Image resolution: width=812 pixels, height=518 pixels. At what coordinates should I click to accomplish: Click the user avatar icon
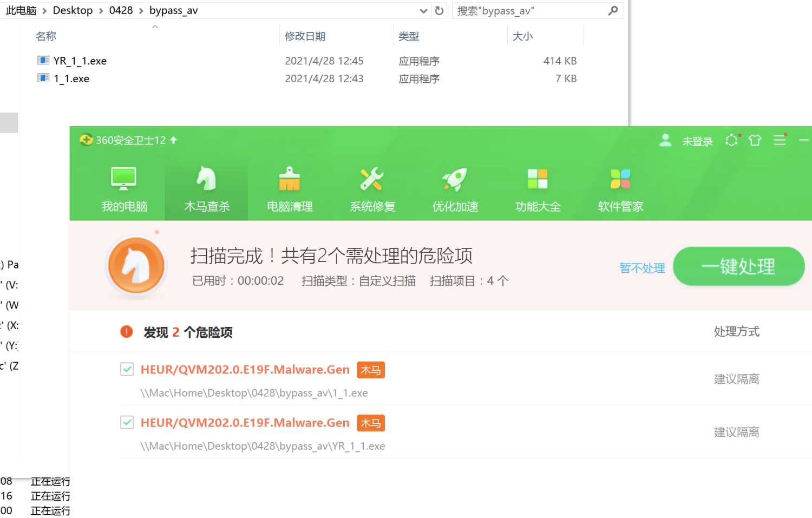click(665, 140)
